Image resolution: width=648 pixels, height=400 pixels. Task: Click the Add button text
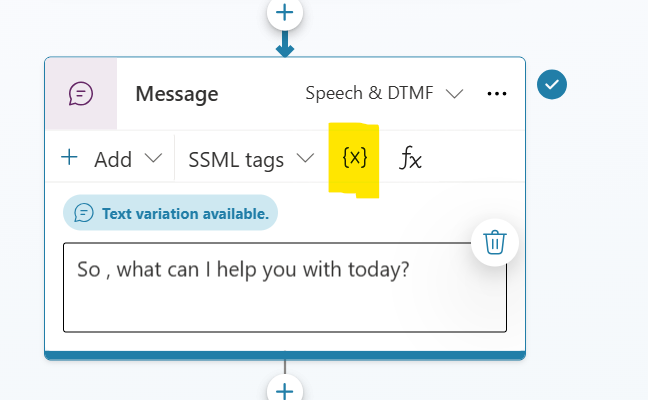pyautogui.click(x=113, y=160)
